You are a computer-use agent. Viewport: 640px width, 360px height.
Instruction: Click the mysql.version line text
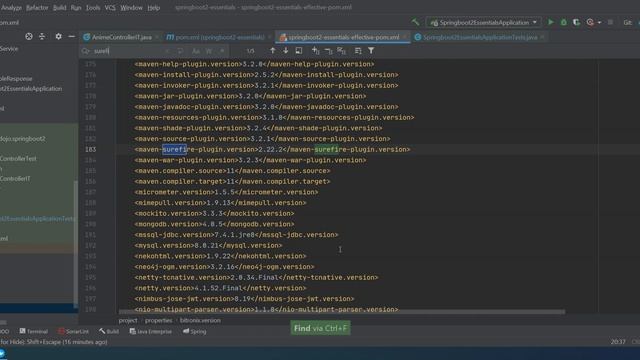(208, 245)
